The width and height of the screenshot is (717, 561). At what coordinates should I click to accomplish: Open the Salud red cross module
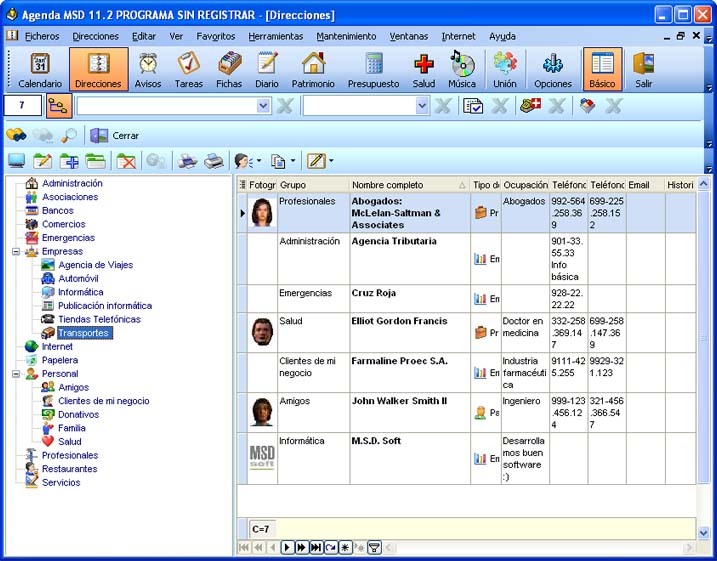point(423,69)
